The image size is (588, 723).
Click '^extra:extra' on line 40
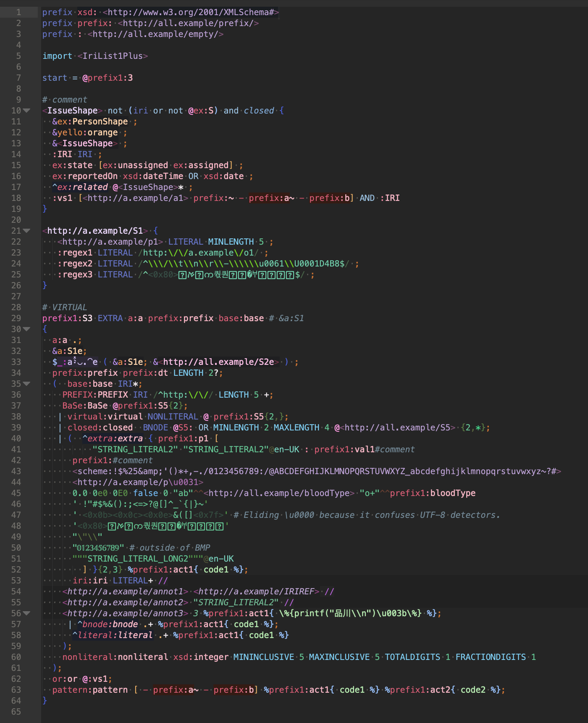[x=113, y=438]
